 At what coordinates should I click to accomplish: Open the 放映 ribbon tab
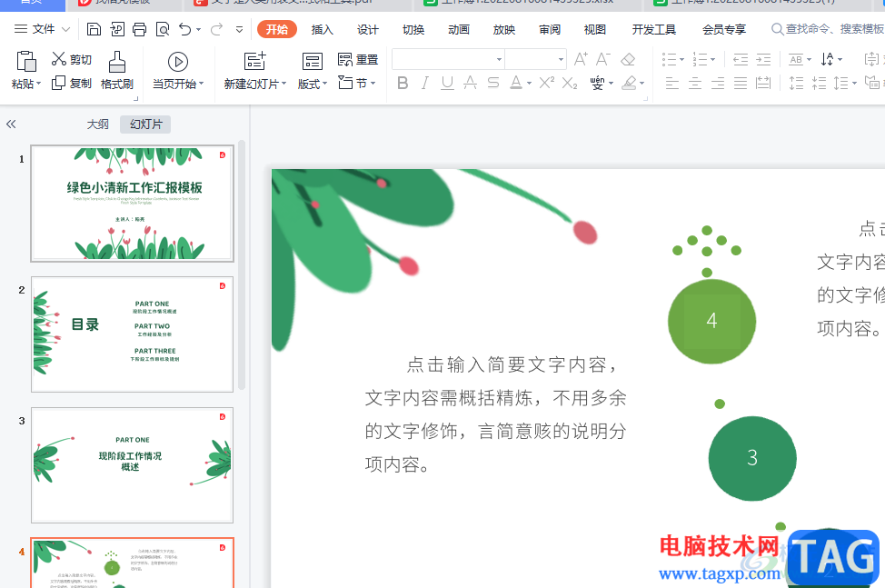504,29
